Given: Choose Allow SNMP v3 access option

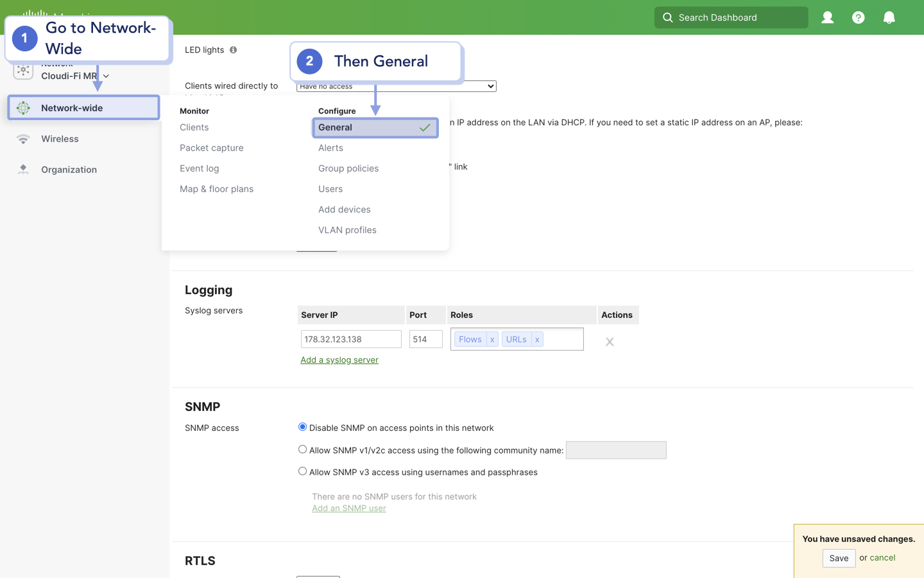Looking at the screenshot, I should 302,471.
